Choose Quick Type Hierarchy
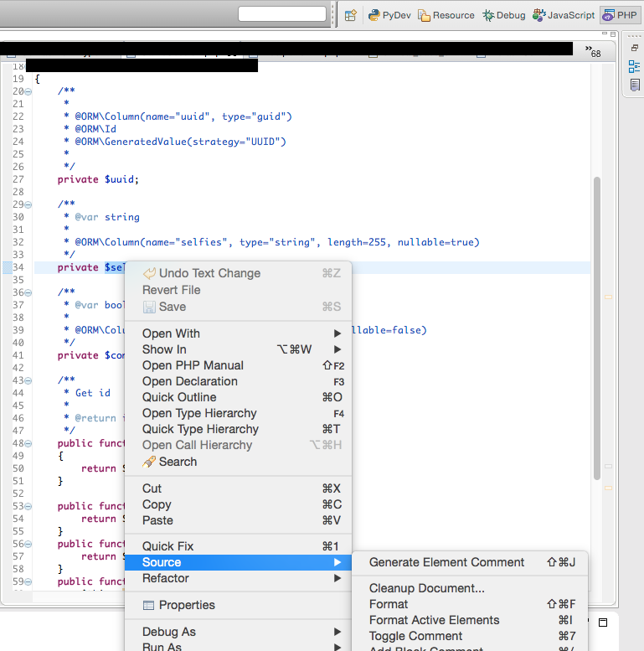 [x=238, y=429]
